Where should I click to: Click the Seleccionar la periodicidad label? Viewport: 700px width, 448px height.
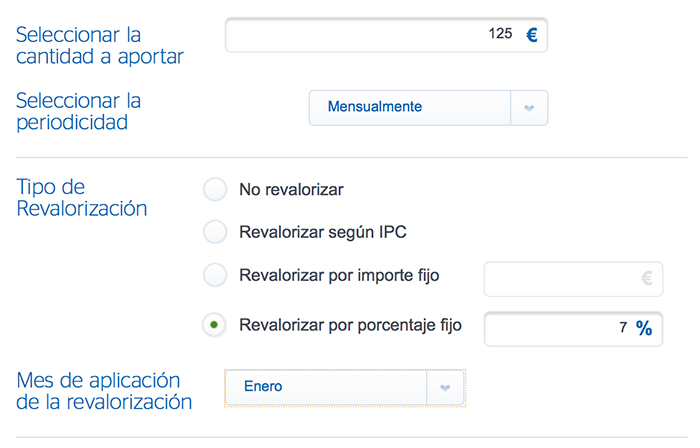79,111
